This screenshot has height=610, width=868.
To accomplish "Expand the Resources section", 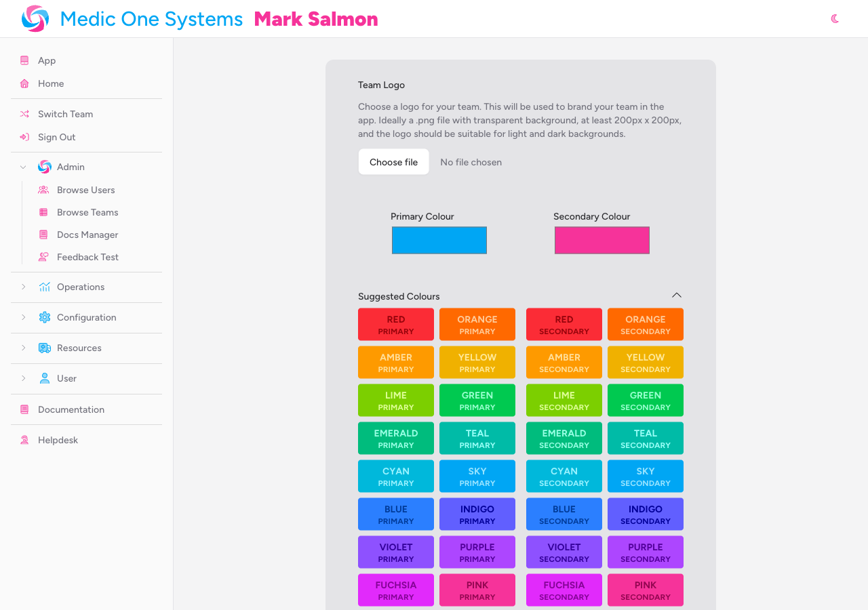I will 22,348.
